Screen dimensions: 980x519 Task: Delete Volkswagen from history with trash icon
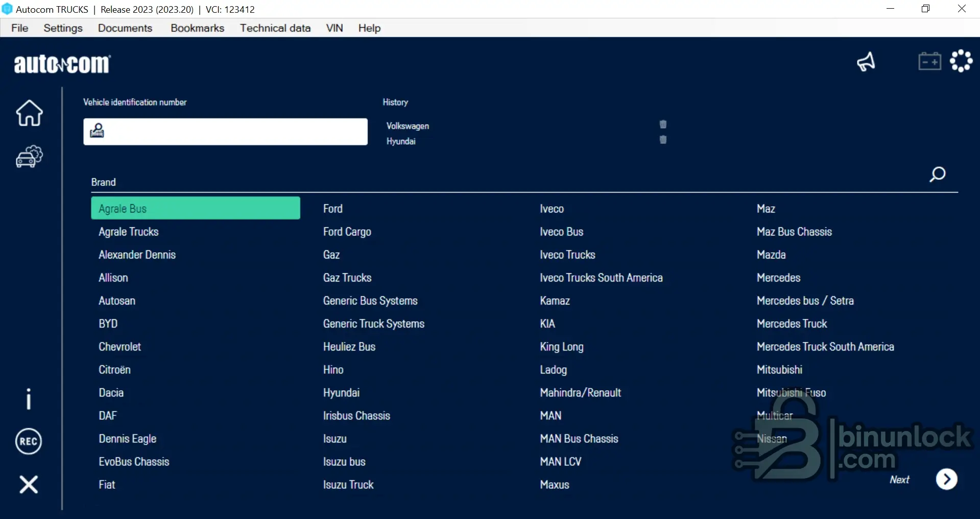663,125
